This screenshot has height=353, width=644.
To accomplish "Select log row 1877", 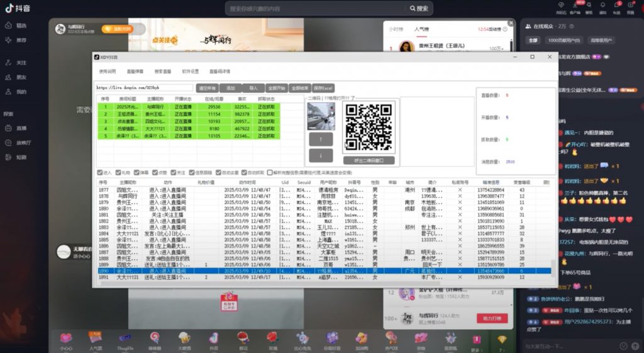I will [x=324, y=190].
